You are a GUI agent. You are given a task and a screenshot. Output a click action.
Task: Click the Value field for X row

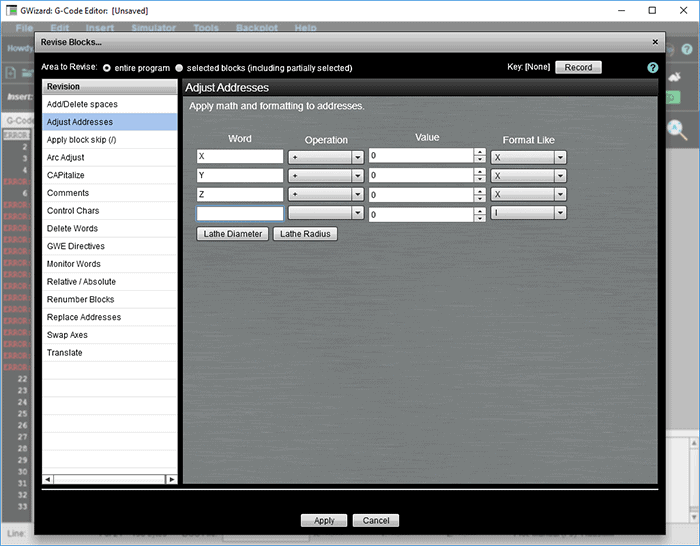pos(421,156)
